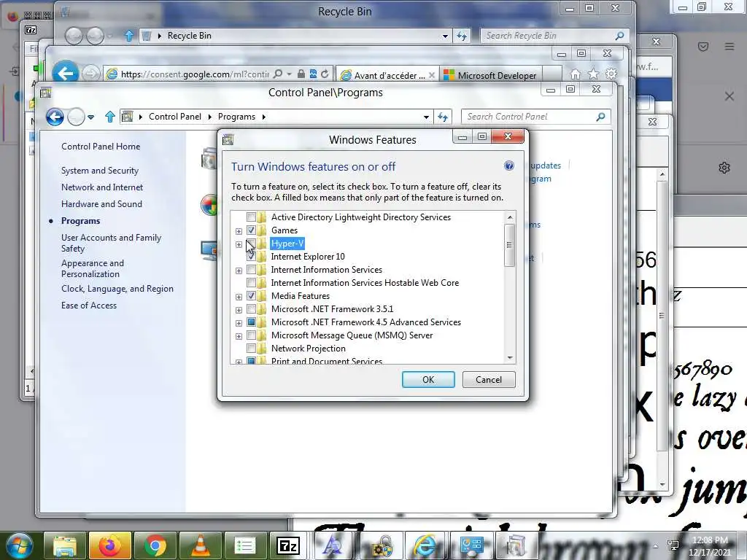
Task: Expand the Games tree node
Action: point(239,231)
